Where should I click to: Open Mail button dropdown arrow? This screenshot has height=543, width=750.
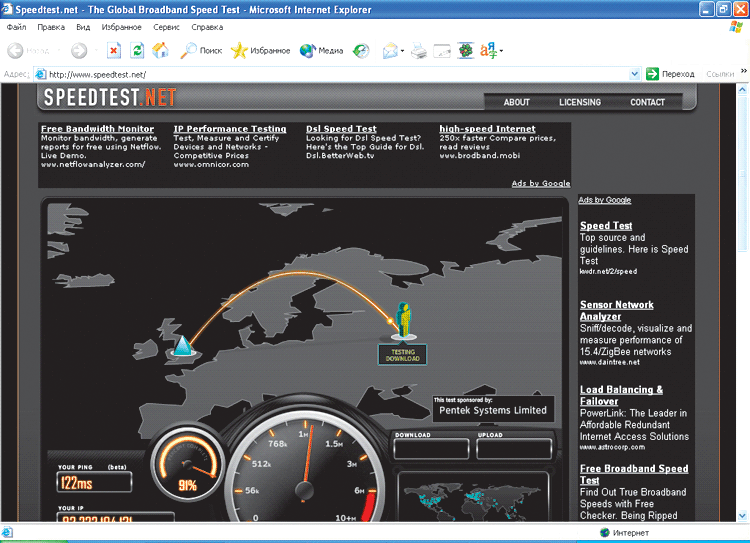click(402, 50)
